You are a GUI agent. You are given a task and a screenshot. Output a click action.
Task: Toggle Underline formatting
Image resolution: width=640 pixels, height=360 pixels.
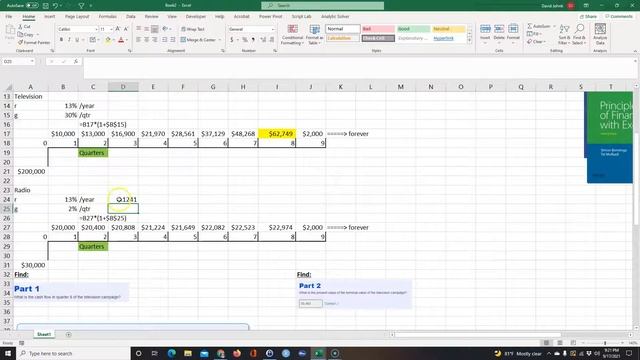click(x=77, y=40)
